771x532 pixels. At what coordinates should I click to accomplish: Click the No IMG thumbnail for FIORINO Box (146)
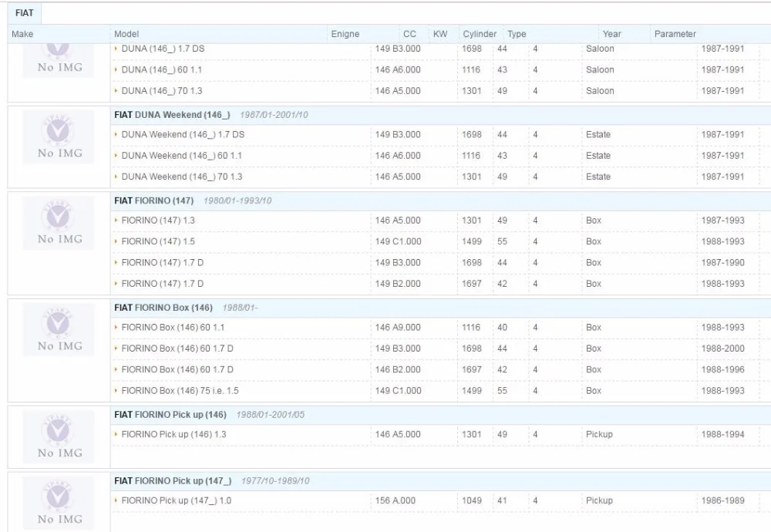tap(59, 331)
